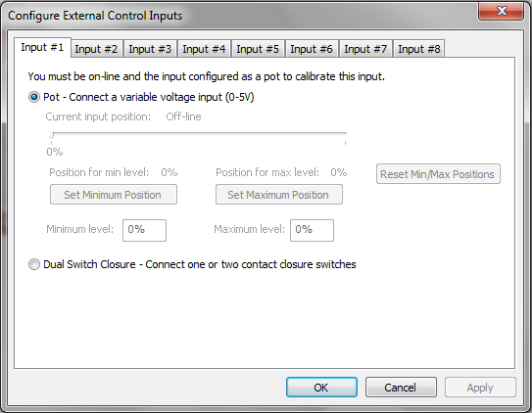Close the Configure External Control Inputs window
This screenshot has height=413, width=532.
(x=501, y=11)
